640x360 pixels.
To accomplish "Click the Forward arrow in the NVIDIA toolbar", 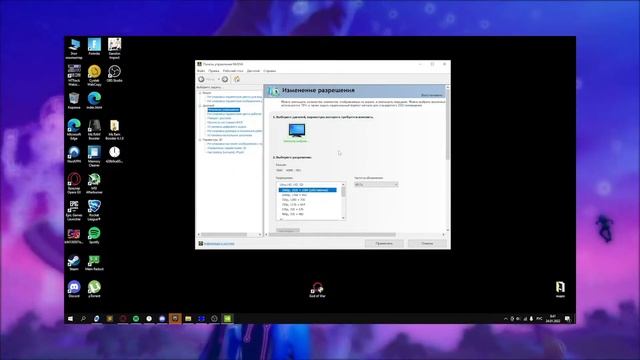I will click(x=225, y=79).
